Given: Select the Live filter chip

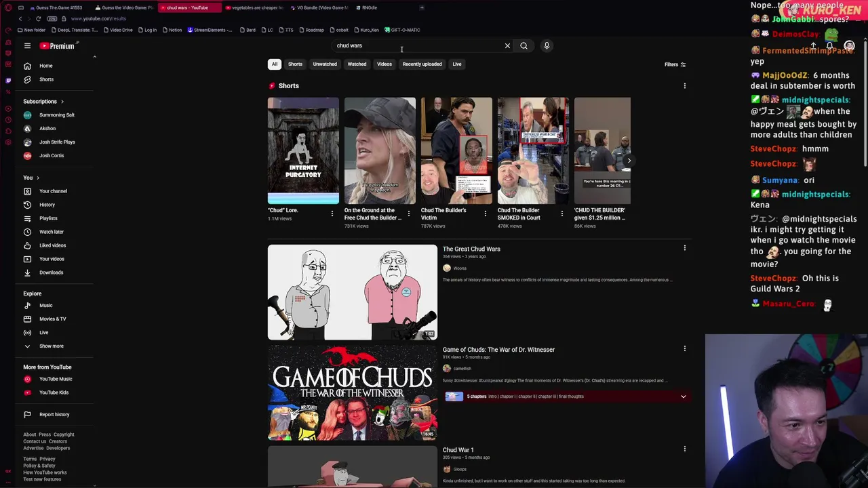Looking at the screenshot, I should point(457,64).
